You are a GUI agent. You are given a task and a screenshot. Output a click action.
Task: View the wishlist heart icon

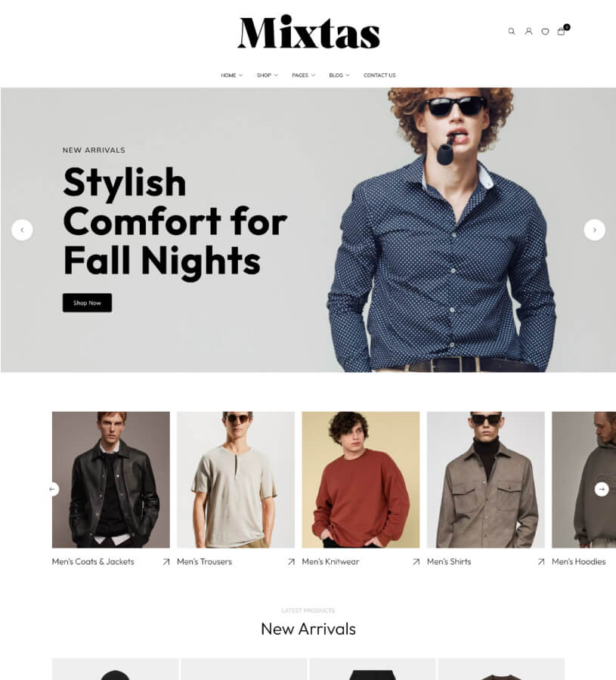(x=545, y=31)
